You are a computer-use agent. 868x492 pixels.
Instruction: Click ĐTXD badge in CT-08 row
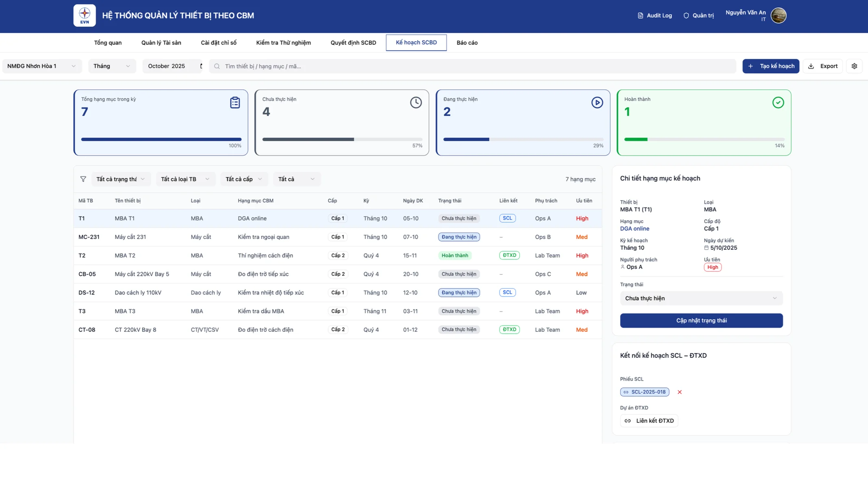click(509, 329)
